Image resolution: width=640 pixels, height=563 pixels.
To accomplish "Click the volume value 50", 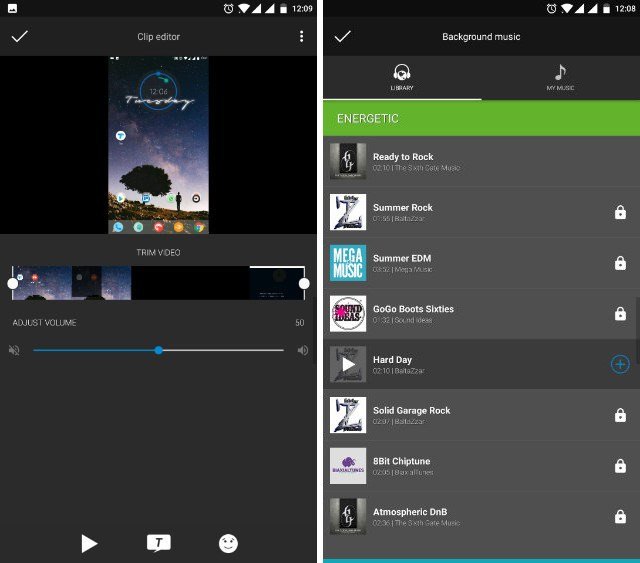I will (x=300, y=323).
